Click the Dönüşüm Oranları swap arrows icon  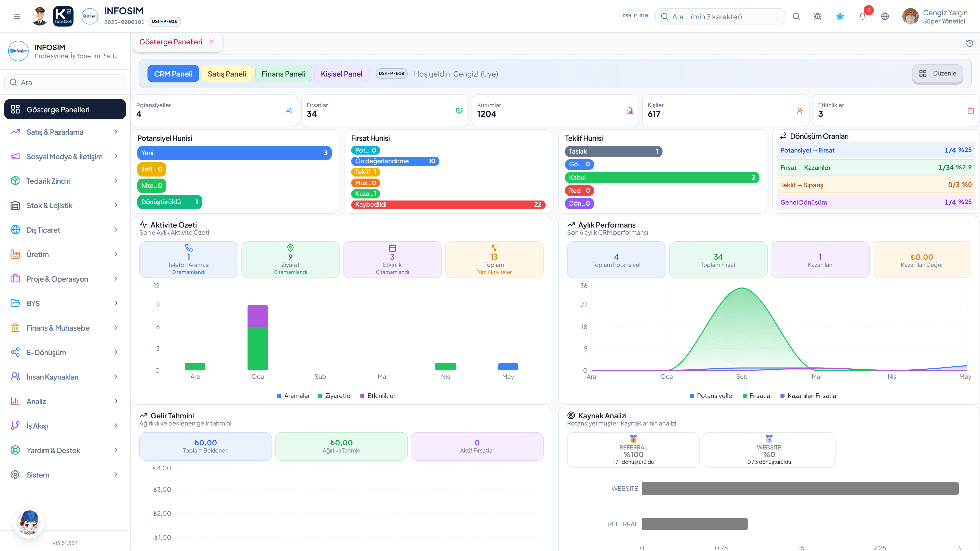coord(782,136)
